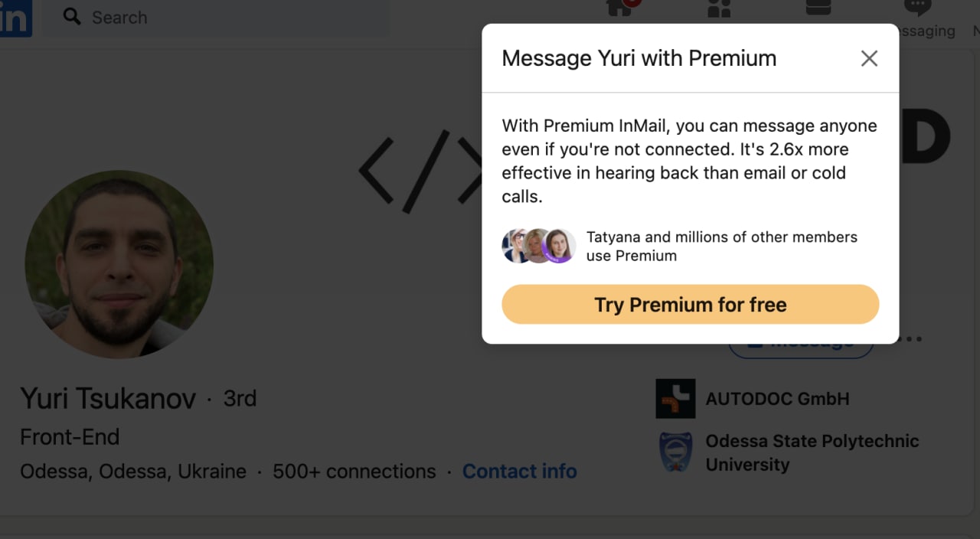Click the 500+ connections text
Image resolution: width=980 pixels, height=539 pixels.
point(354,471)
